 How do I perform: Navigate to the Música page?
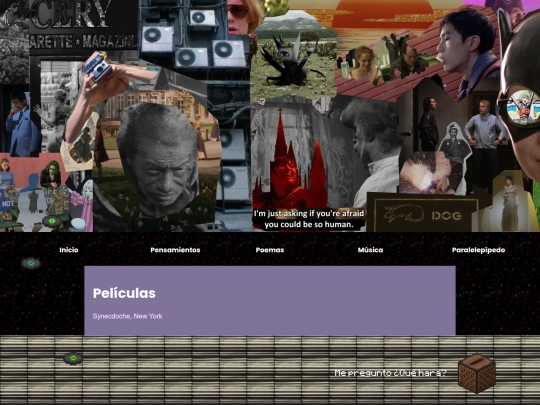tap(371, 250)
